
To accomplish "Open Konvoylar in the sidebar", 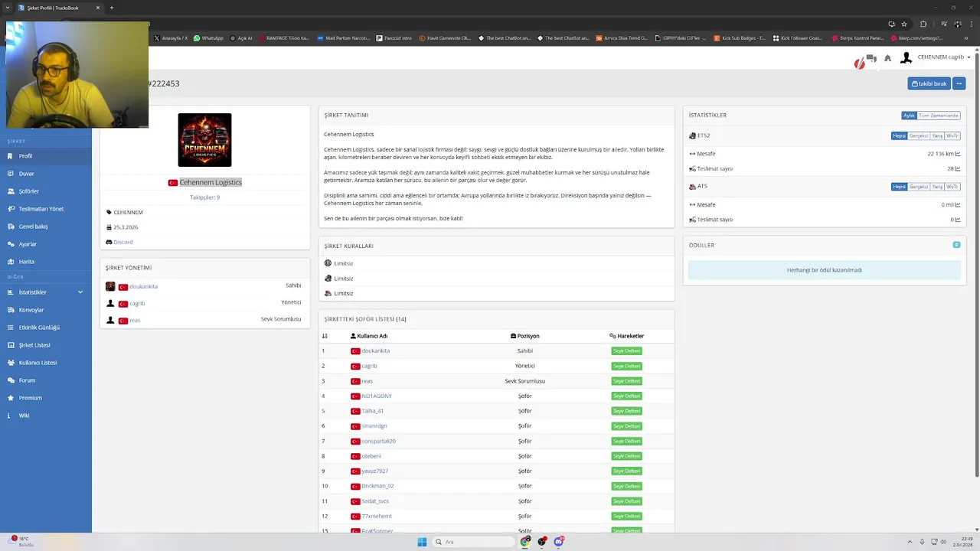I will click(x=46, y=310).
